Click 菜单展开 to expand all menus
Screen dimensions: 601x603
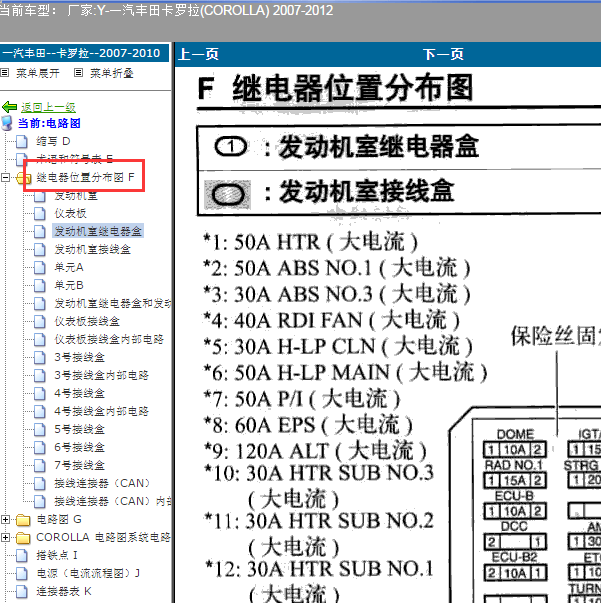point(38,73)
